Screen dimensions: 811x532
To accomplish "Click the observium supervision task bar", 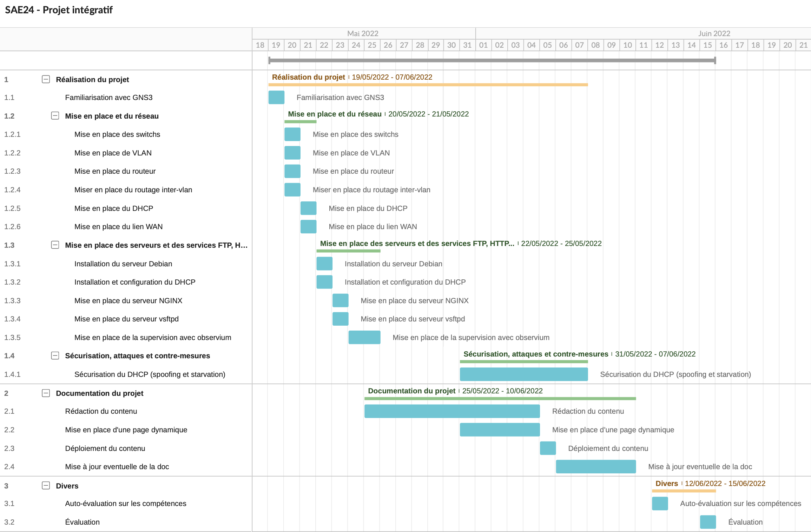I will (364, 337).
